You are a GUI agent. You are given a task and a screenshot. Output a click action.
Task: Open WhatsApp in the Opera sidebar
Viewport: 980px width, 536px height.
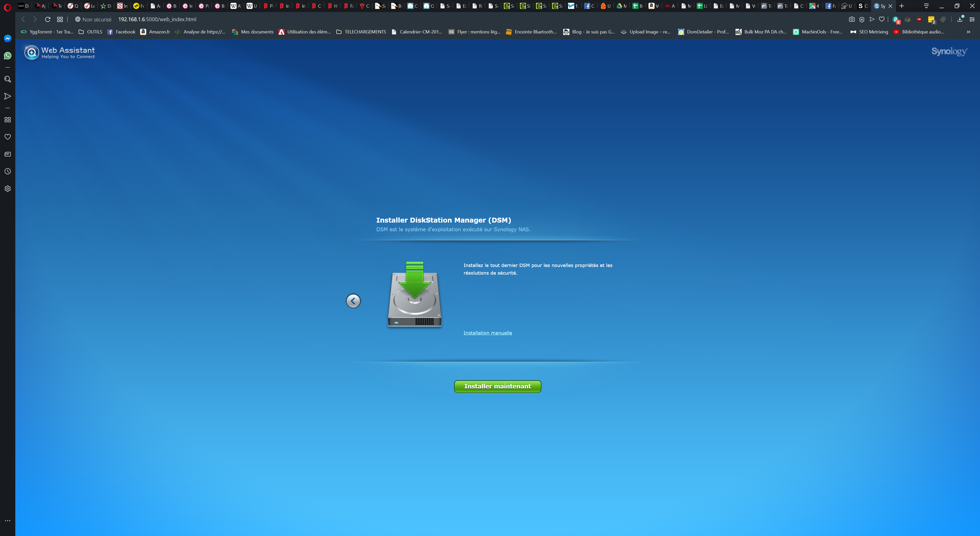pos(8,56)
